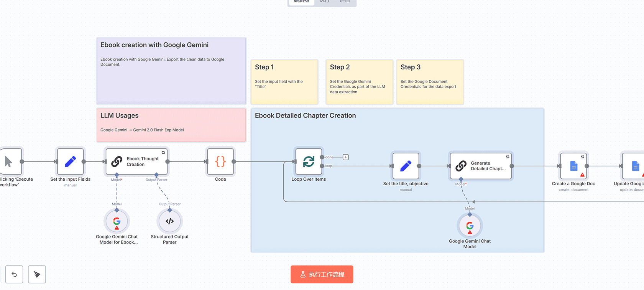Open the Generate Detailed Chapt... node
This screenshot has height=290, width=644.
(481, 166)
